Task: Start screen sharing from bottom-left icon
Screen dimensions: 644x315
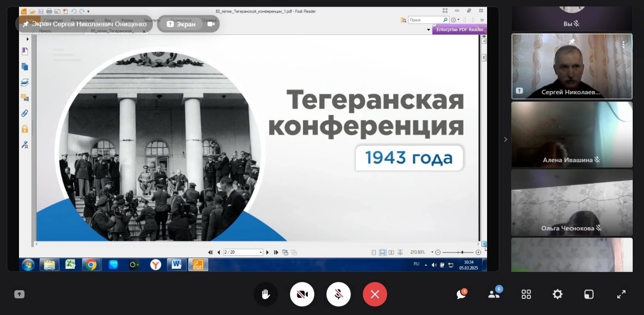Action: 19,294
